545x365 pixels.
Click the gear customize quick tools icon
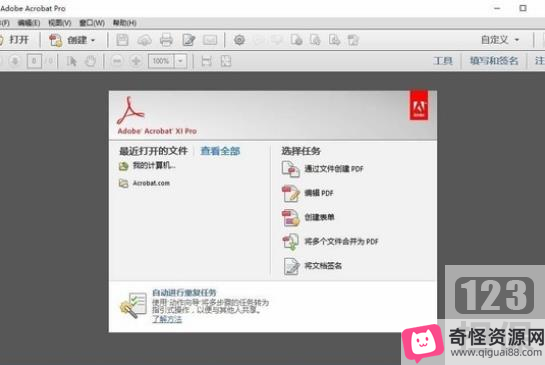pyautogui.click(x=239, y=40)
